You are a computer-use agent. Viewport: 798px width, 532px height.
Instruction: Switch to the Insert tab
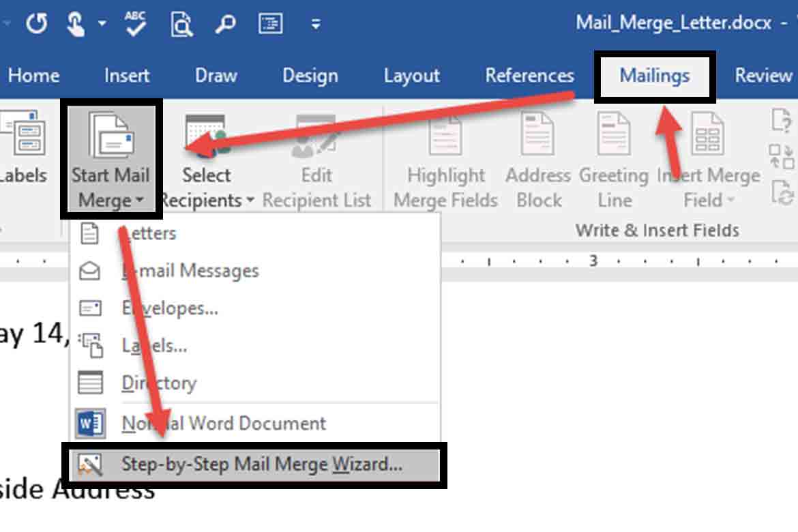pos(127,75)
